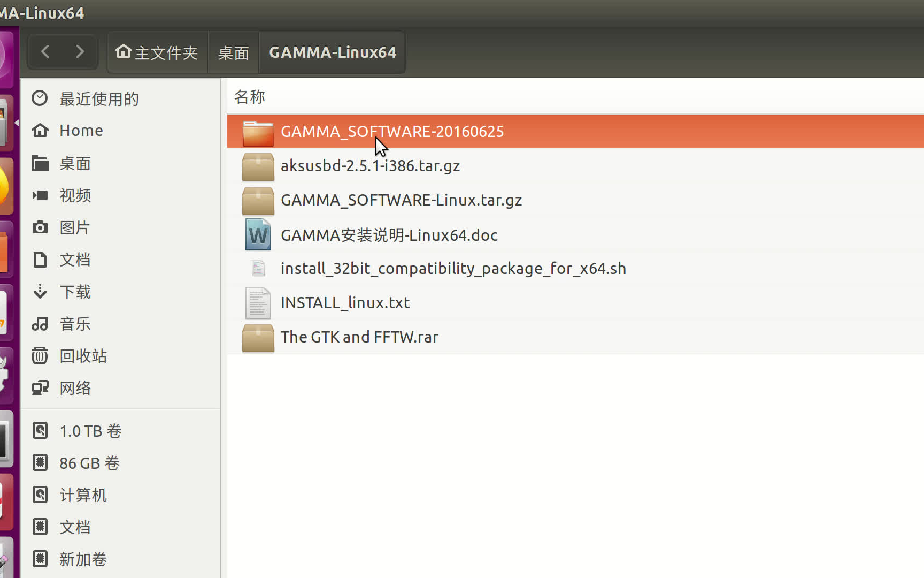
Task: Open the 文档 volume below 计算机
Action: [75, 527]
